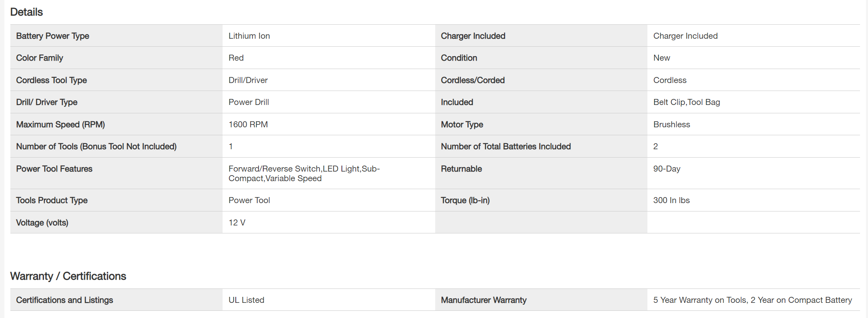
Task: Select the 12 V voltage value
Action: tap(237, 223)
